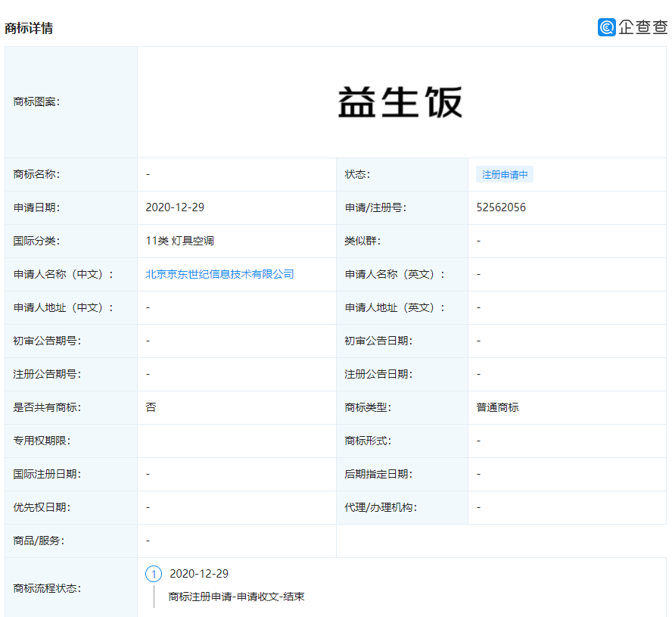The height and width of the screenshot is (617, 672).
Task: Click the 11类 灯具空调 classification text
Action: [179, 241]
